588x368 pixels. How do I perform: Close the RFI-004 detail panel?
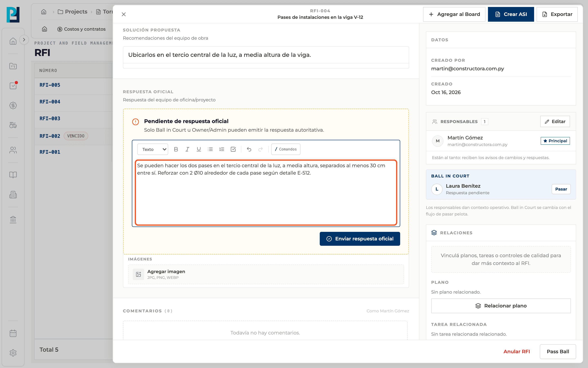[124, 14]
